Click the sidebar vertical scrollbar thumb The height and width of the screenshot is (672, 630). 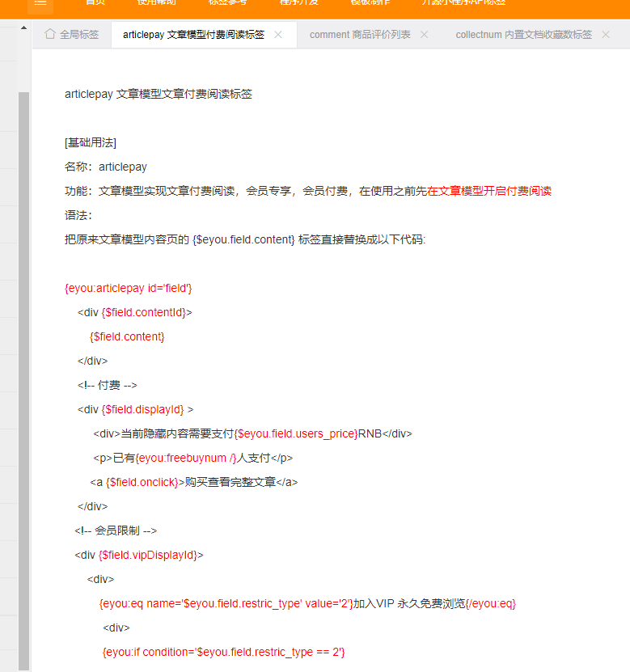click(x=24, y=382)
